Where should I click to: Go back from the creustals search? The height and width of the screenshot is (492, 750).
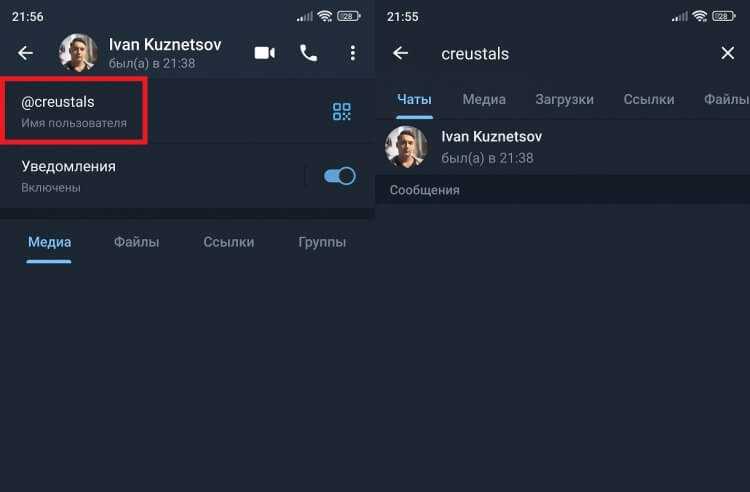click(x=400, y=53)
